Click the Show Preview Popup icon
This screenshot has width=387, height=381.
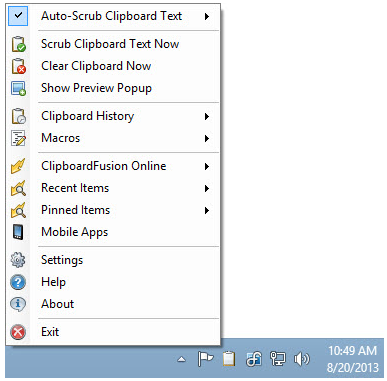coord(18,88)
